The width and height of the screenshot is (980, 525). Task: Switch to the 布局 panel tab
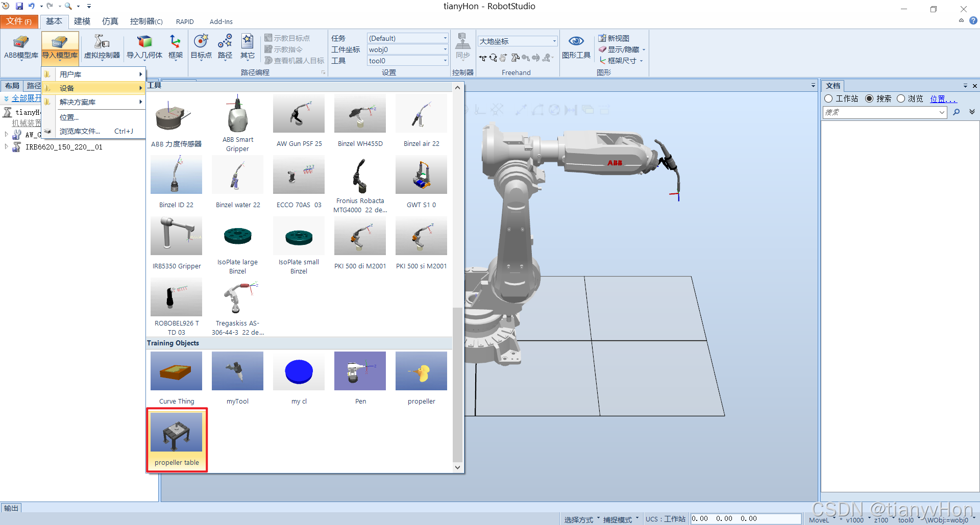(x=12, y=86)
